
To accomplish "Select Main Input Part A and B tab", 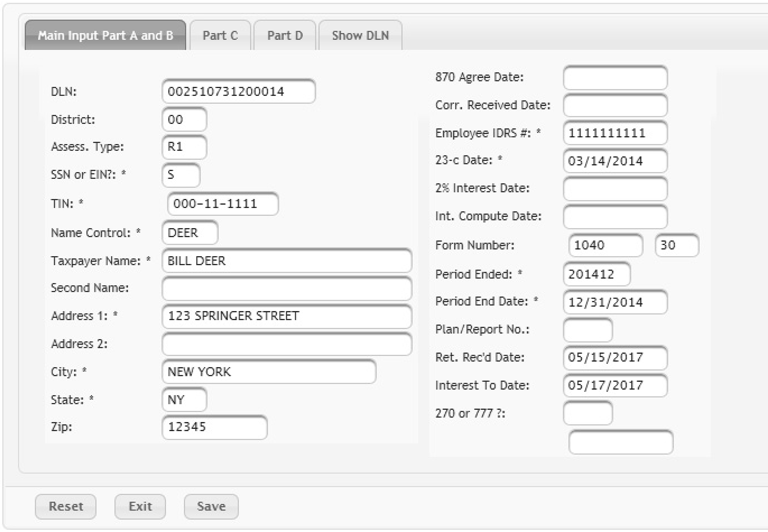I will (x=105, y=36).
